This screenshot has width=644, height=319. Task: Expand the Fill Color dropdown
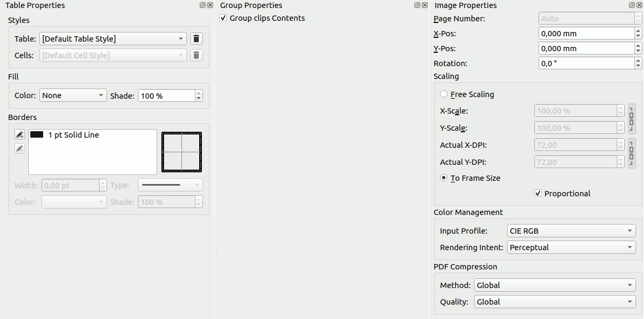(73, 95)
